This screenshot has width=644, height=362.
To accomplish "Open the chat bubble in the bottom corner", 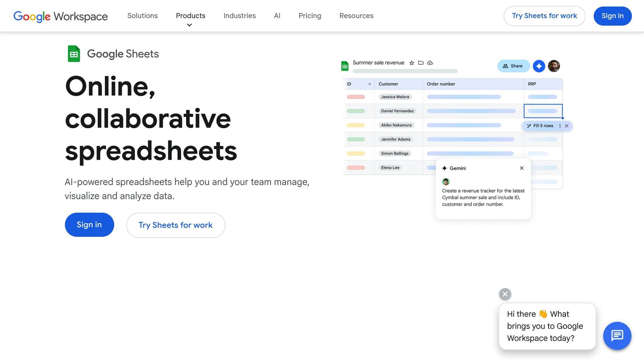I will point(617,336).
